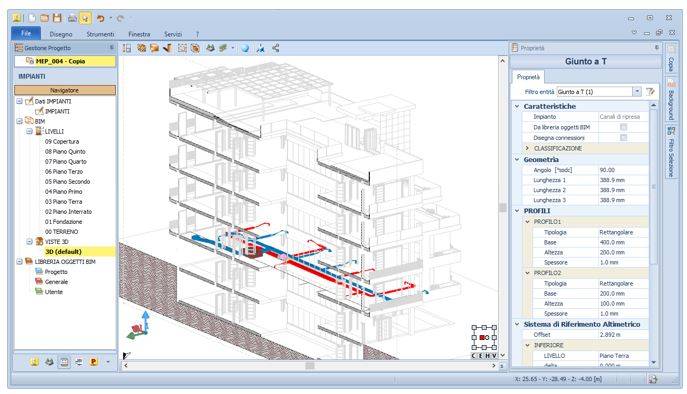Collapse the PROFILO1 group
The width and height of the screenshot is (687, 394).
[528, 222]
